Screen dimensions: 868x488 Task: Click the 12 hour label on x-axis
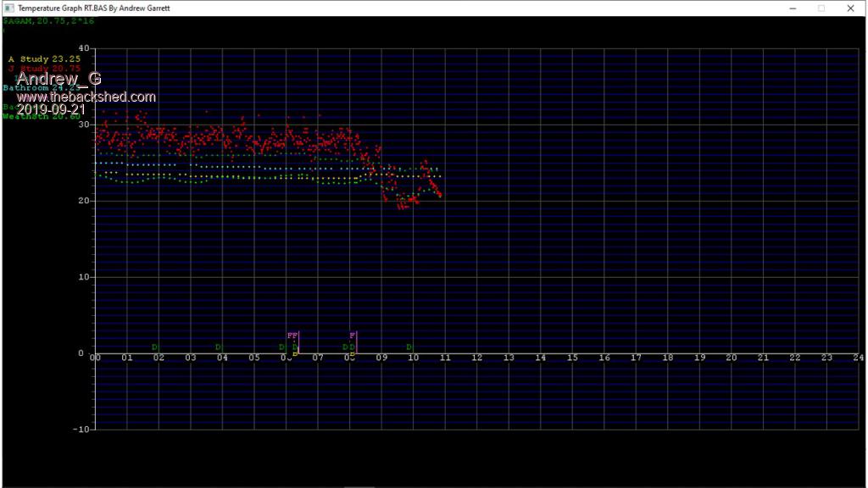[x=476, y=358]
